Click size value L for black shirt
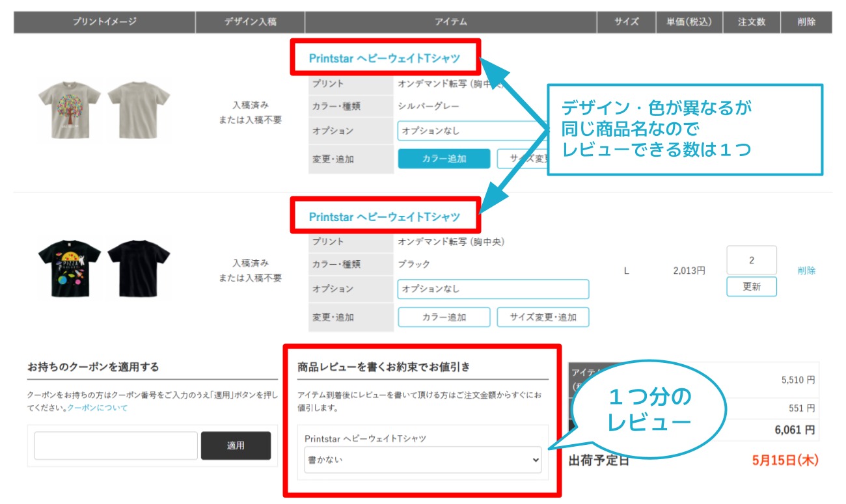 (627, 271)
